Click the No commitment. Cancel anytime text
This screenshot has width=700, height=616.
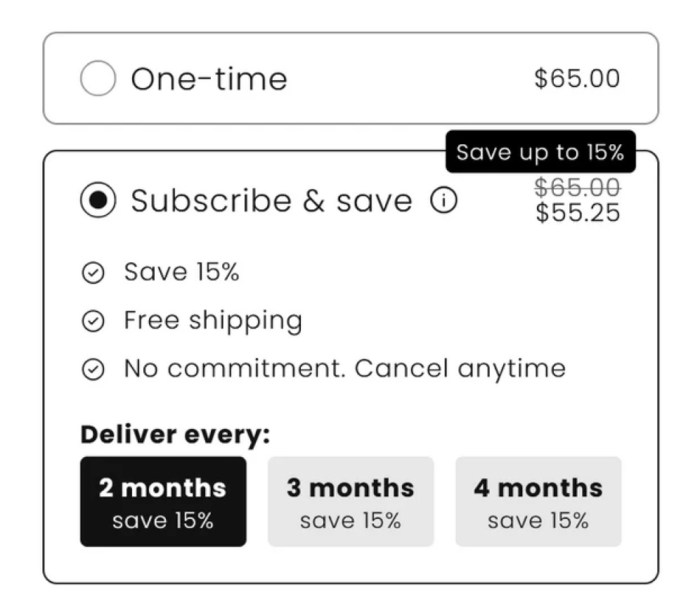[344, 368]
